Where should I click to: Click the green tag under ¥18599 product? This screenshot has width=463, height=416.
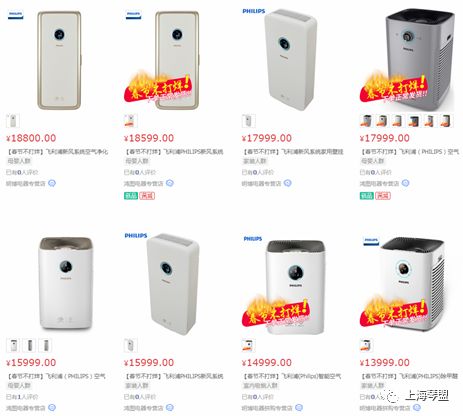pos(131,196)
